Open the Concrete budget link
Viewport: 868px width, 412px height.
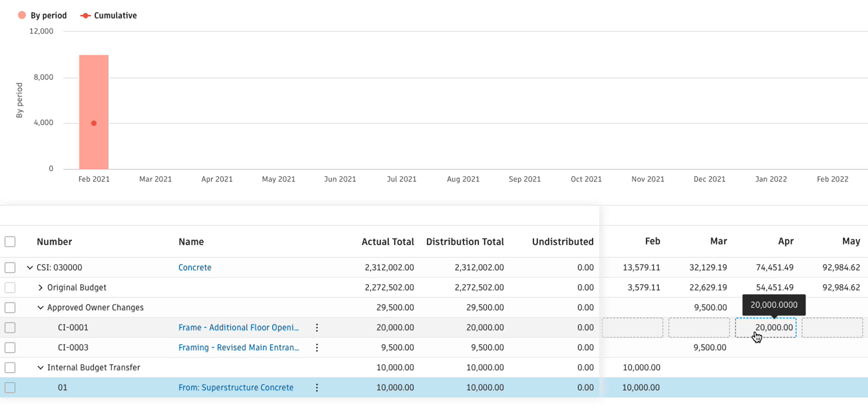click(x=195, y=267)
